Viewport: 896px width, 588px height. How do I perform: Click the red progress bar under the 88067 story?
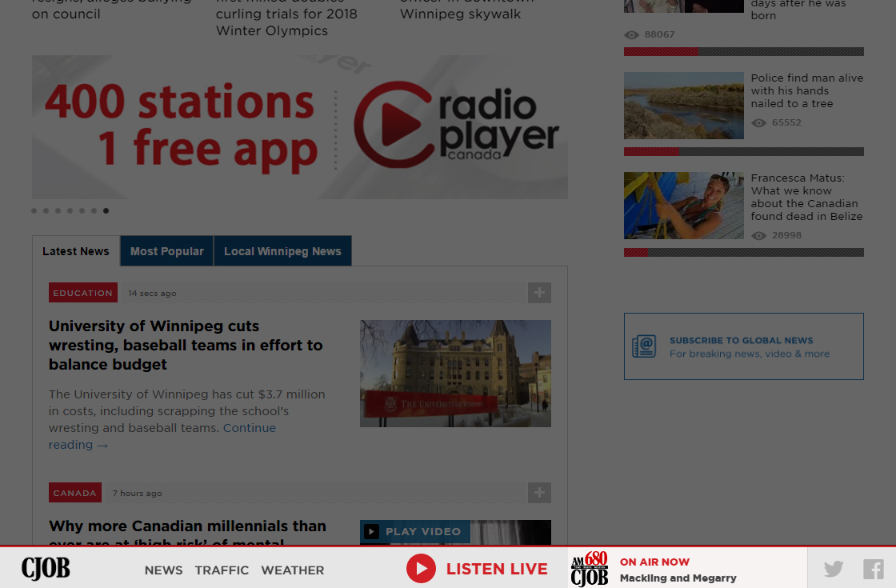660,50
